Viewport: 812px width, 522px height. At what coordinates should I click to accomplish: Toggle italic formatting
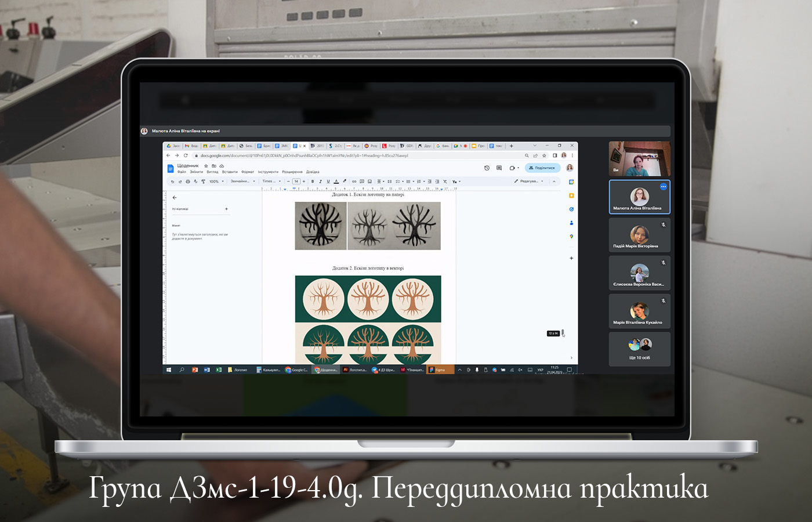[x=320, y=182]
